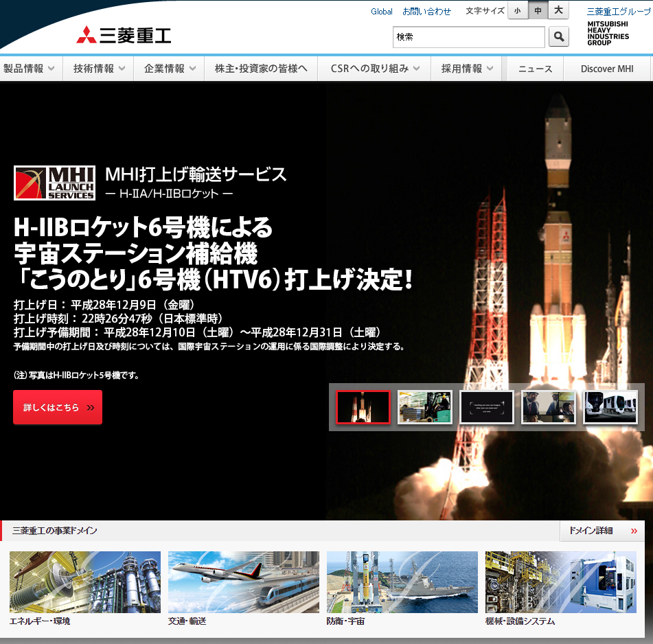Click the Mitsubishi Heavy Industries logo
653x644 pixels.
(124, 35)
